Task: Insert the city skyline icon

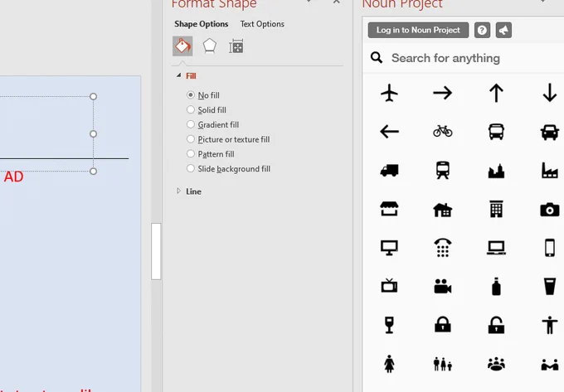Action: 496,171
